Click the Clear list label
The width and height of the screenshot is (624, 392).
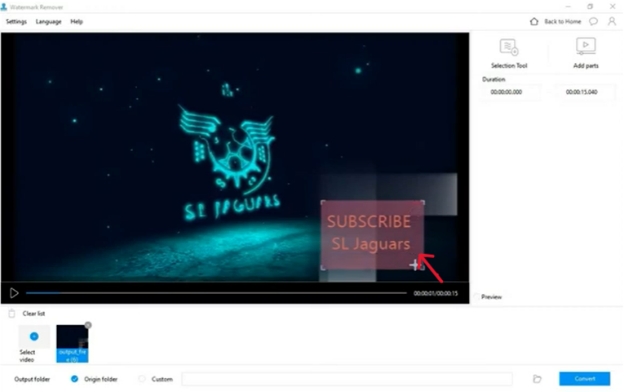point(34,314)
